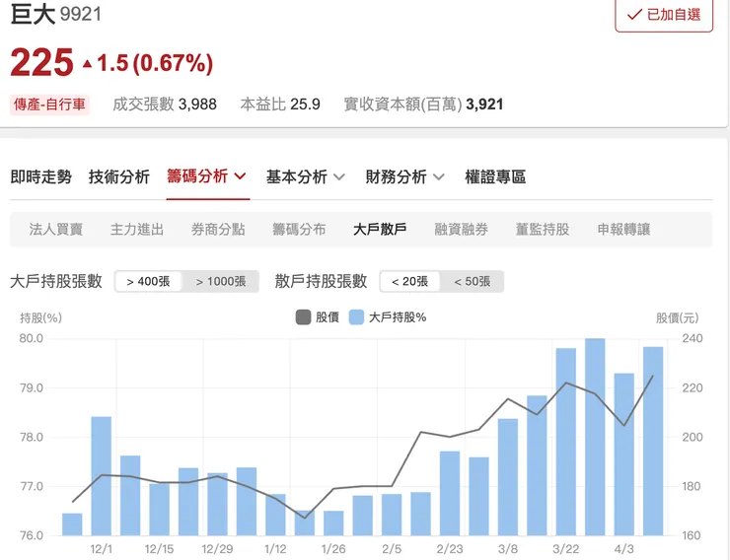Click the 股價 legend label
Viewport: 730px width, 560px height.
(x=328, y=317)
